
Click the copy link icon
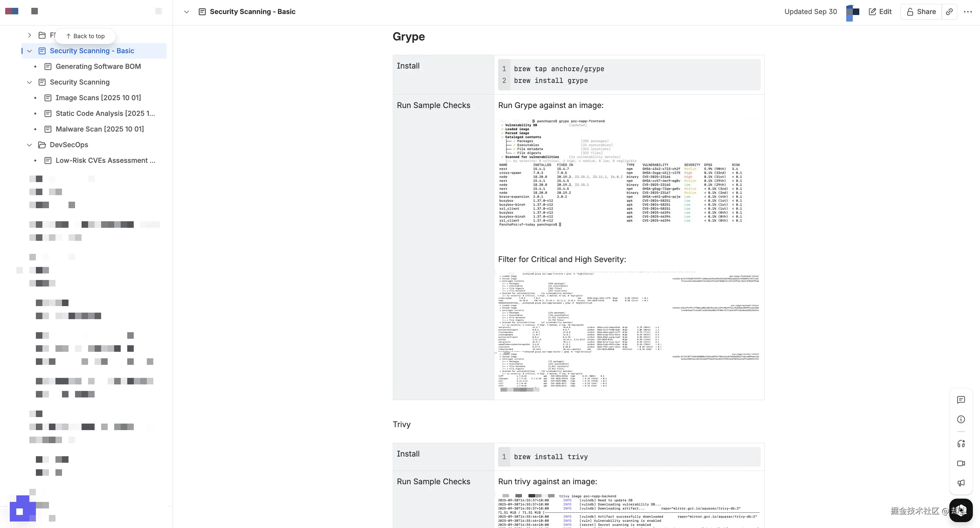point(949,12)
